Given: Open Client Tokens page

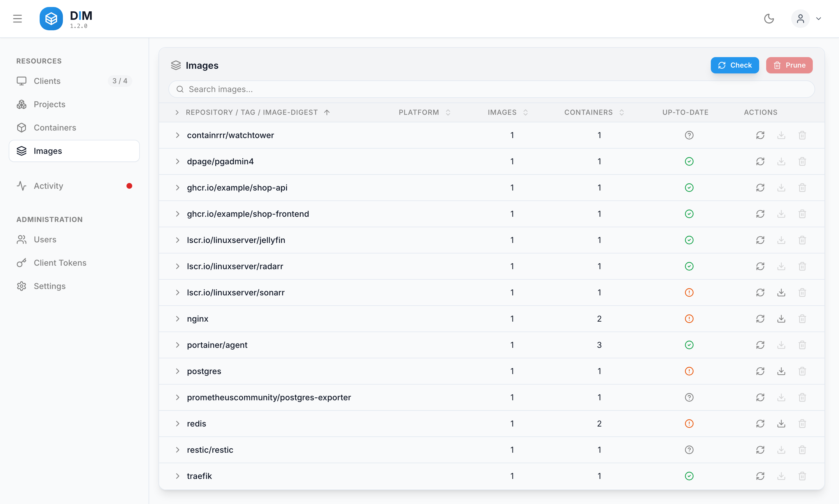Looking at the screenshot, I should 74,263.
